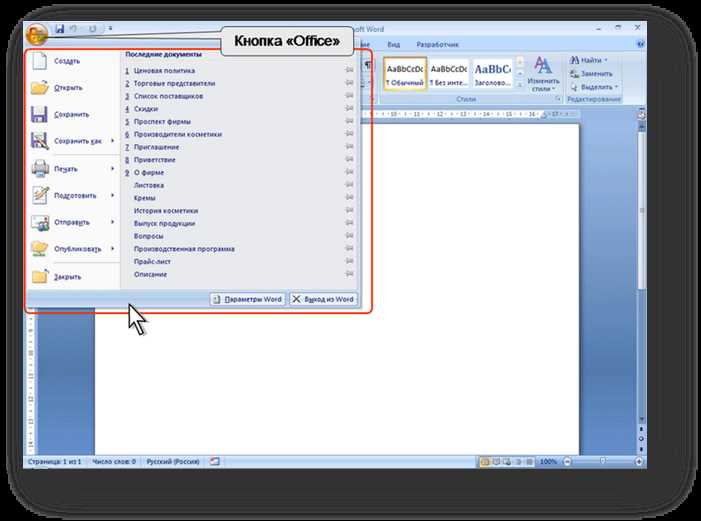Click the zoom in plus button

640,462
